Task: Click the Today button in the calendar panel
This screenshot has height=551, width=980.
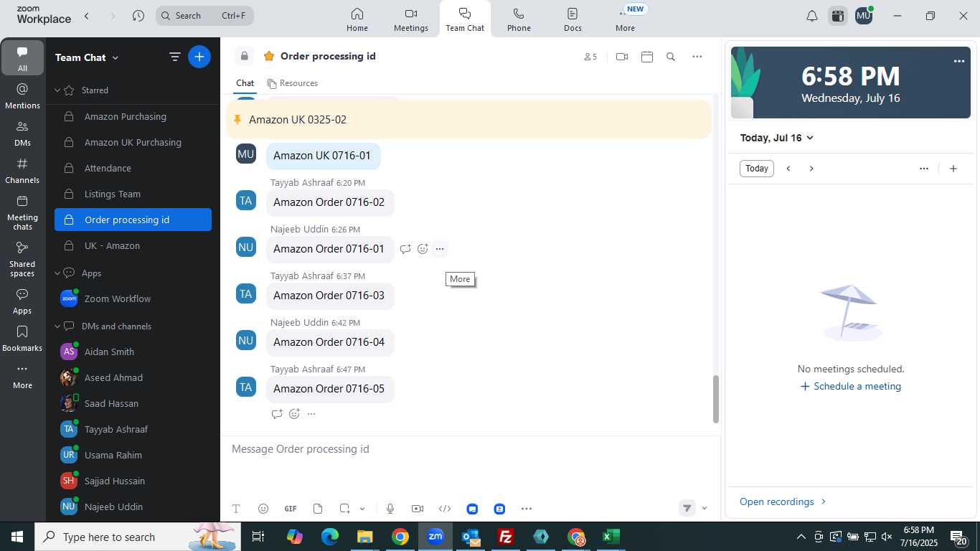Action: [x=757, y=169]
